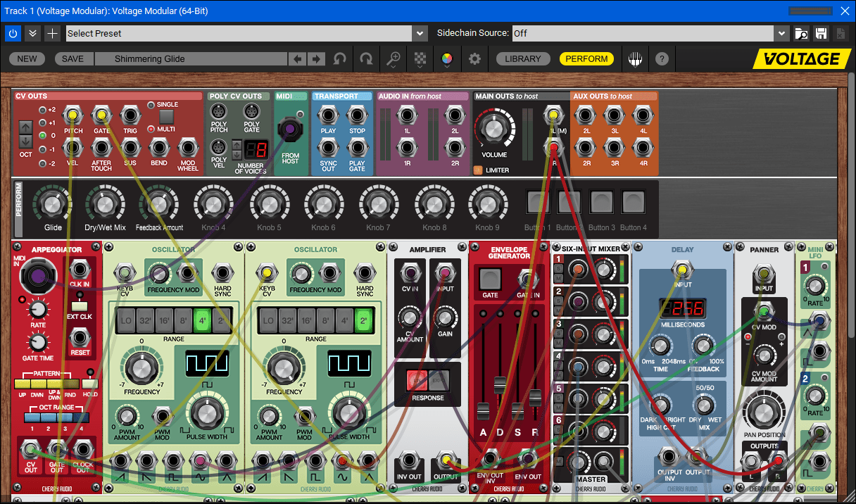Open Voltage settings gear icon
The width and height of the screenshot is (856, 504).
click(475, 59)
